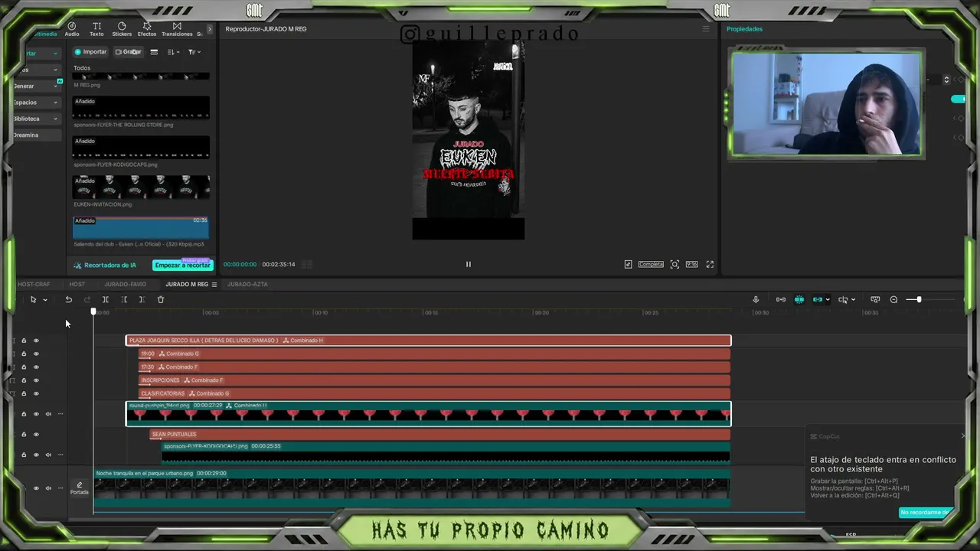
Task: Switch to the HOST timeline tab
Action: tap(77, 284)
